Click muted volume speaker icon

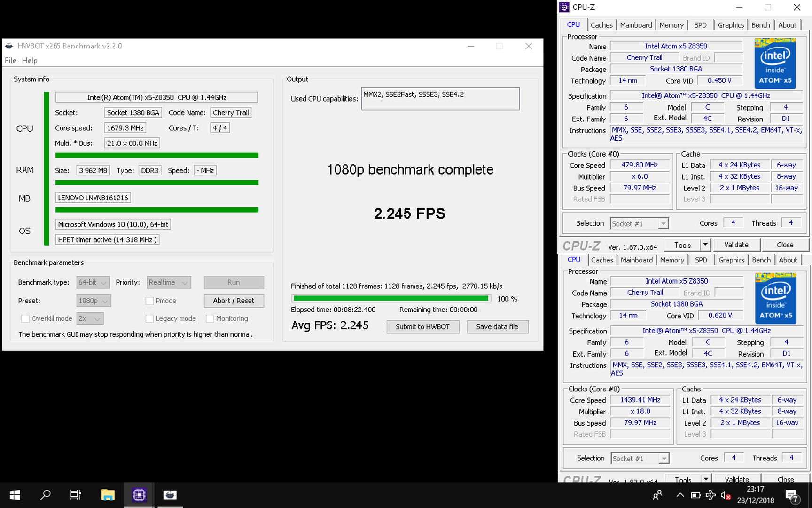tap(726, 495)
